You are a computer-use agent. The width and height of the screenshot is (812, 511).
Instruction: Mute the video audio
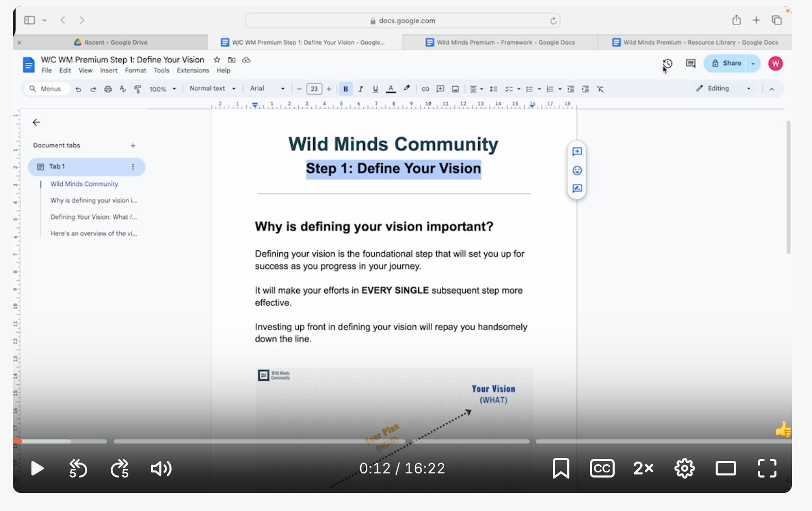pyautogui.click(x=161, y=468)
